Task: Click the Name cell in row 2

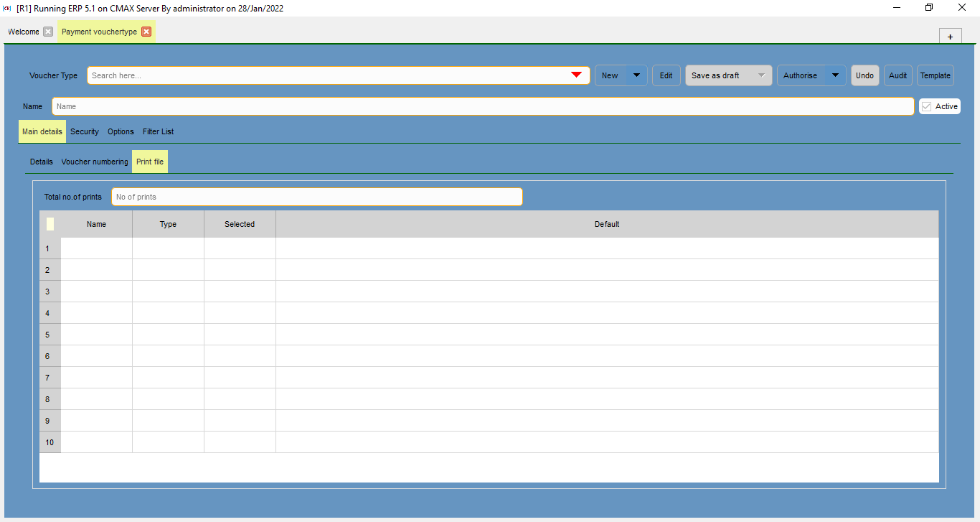Action: 97,270
